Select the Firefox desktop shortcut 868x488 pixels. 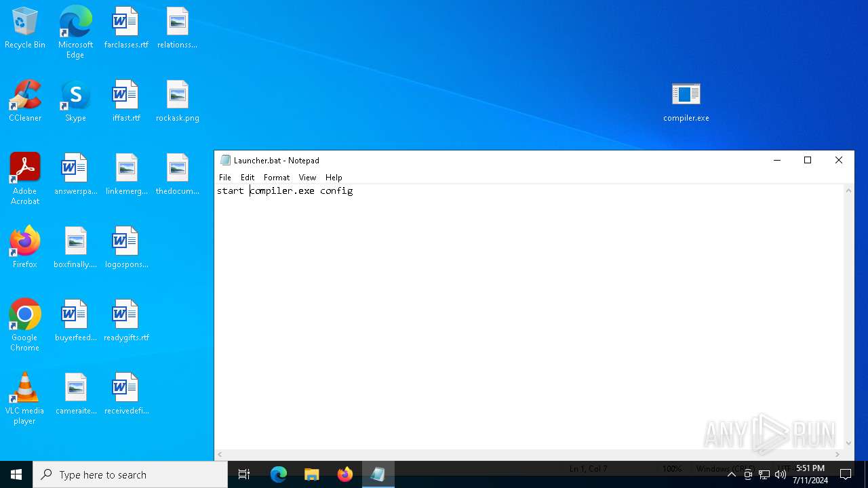point(25,248)
